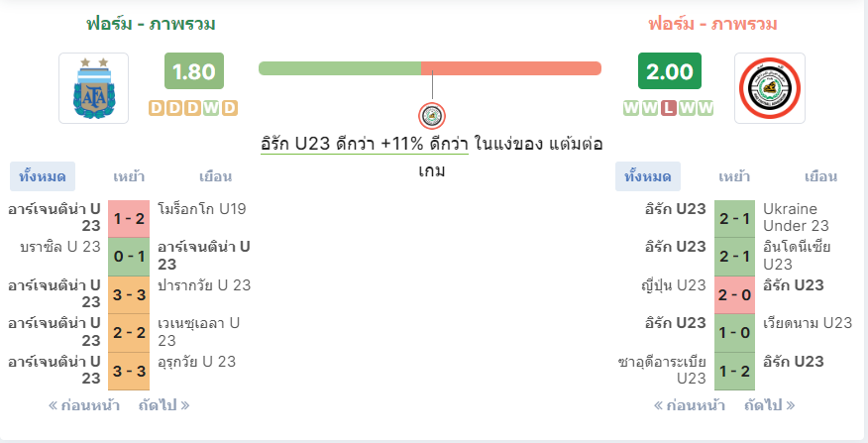
Task: Click the green W badge in Argentina form
Action: [211, 108]
